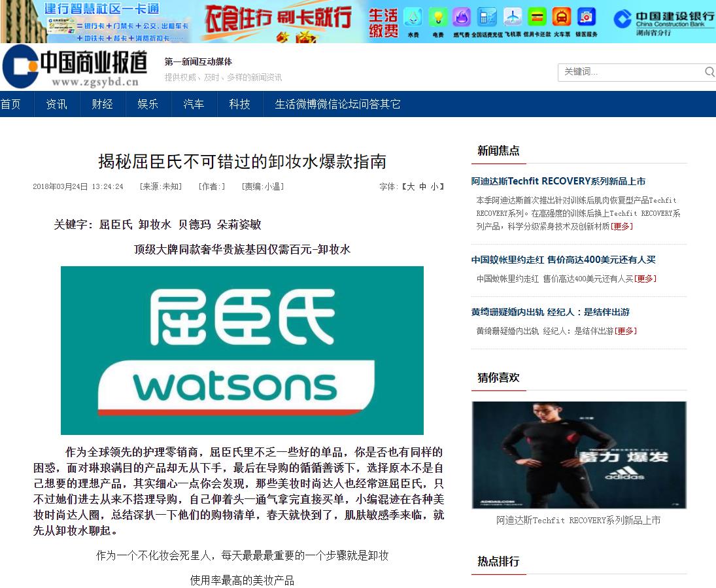The image size is (716, 588).
Task: Click the gas fee (燃气费) flame icon
Action: pyautogui.click(x=462, y=18)
